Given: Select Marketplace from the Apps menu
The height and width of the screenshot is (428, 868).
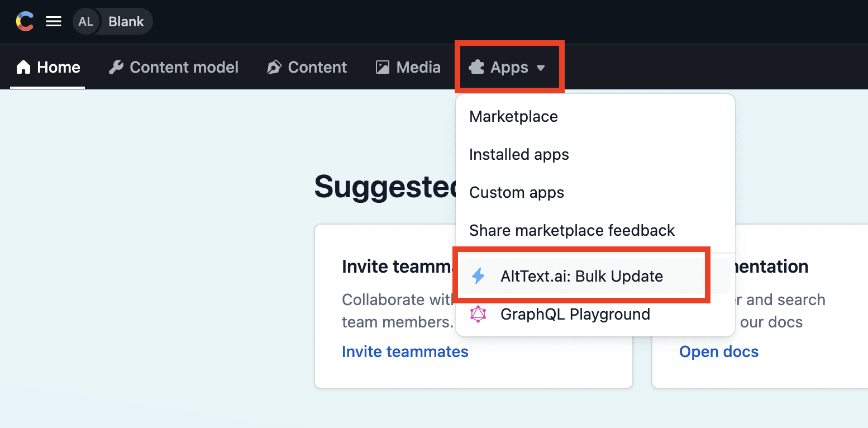Looking at the screenshot, I should [x=595, y=116].
